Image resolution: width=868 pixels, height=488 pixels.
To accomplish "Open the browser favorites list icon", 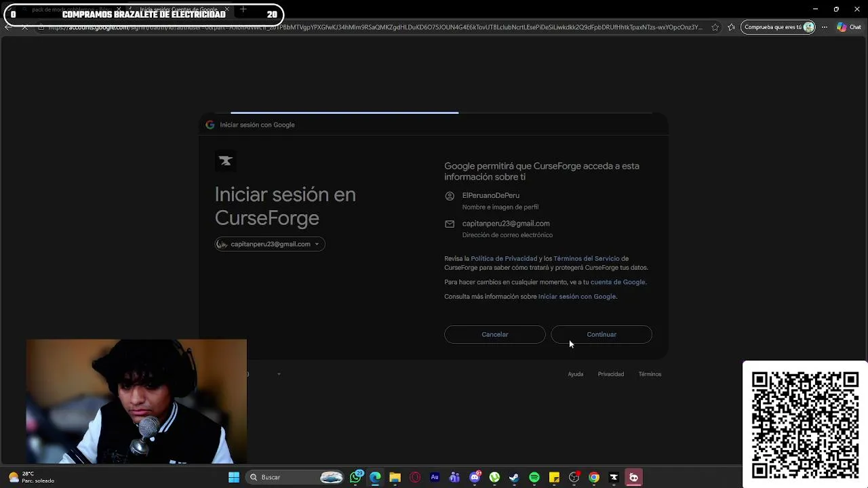I will (x=731, y=27).
